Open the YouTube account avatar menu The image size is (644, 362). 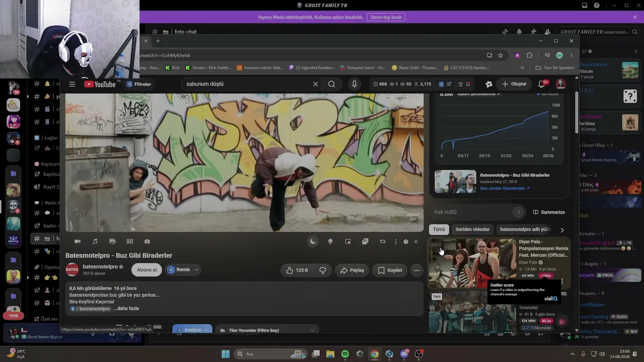click(x=560, y=84)
